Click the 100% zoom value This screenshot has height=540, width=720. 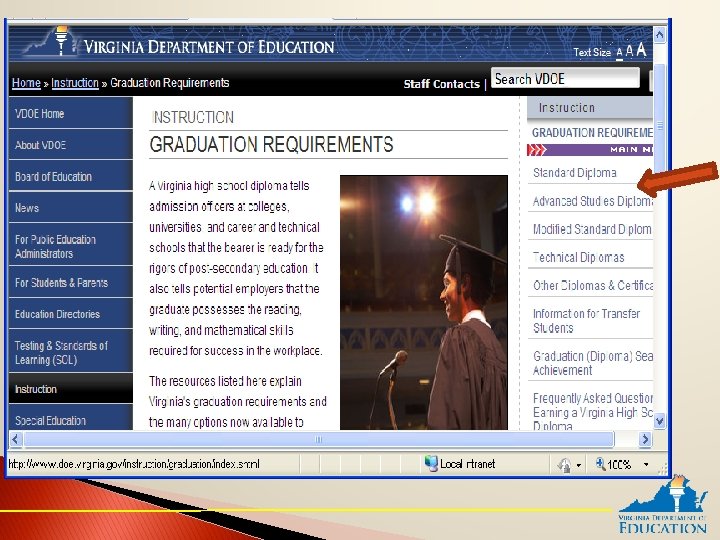[x=619, y=465]
